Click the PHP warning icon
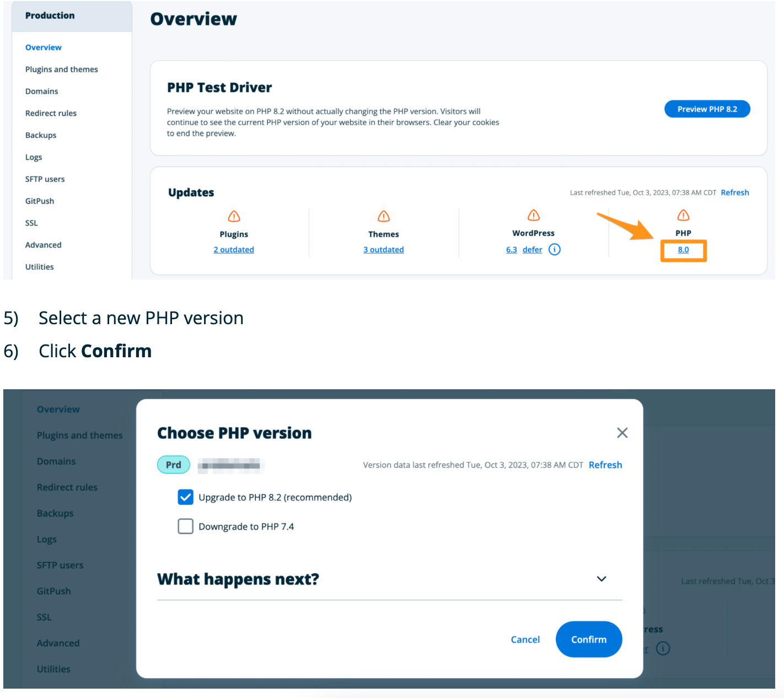The height and width of the screenshot is (698, 784). pos(683,215)
